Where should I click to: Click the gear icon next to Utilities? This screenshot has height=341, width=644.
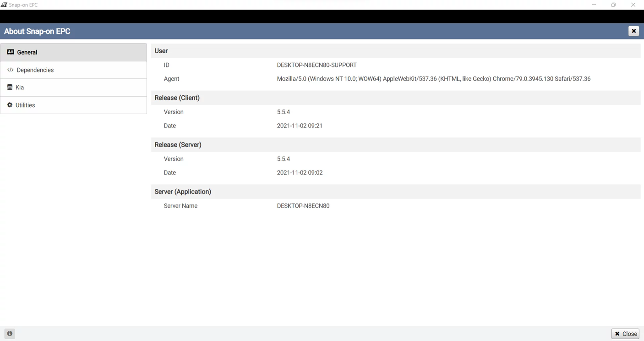(x=10, y=105)
